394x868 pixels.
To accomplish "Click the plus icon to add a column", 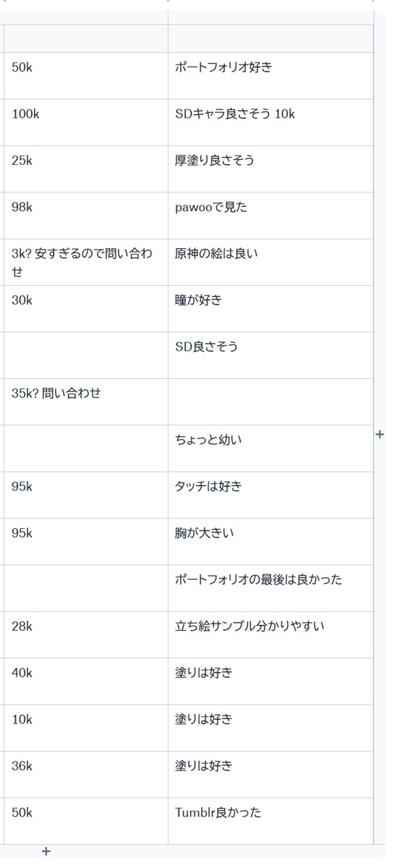I will (x=380, y=435).
